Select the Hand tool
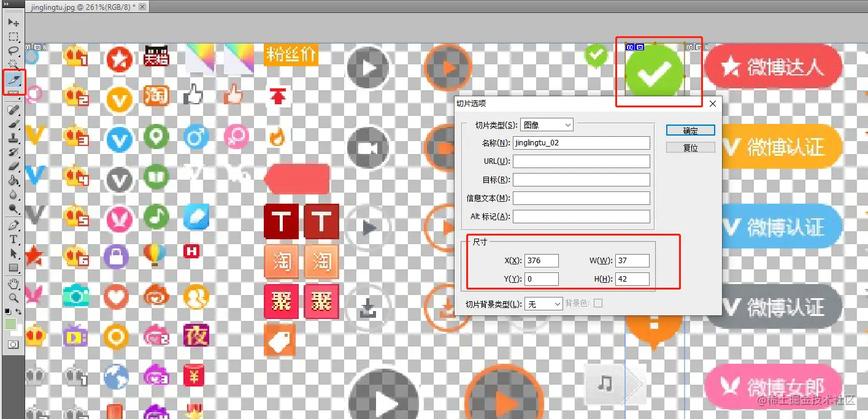The width and height of the screenshot is (868, 419). (13, 283)
